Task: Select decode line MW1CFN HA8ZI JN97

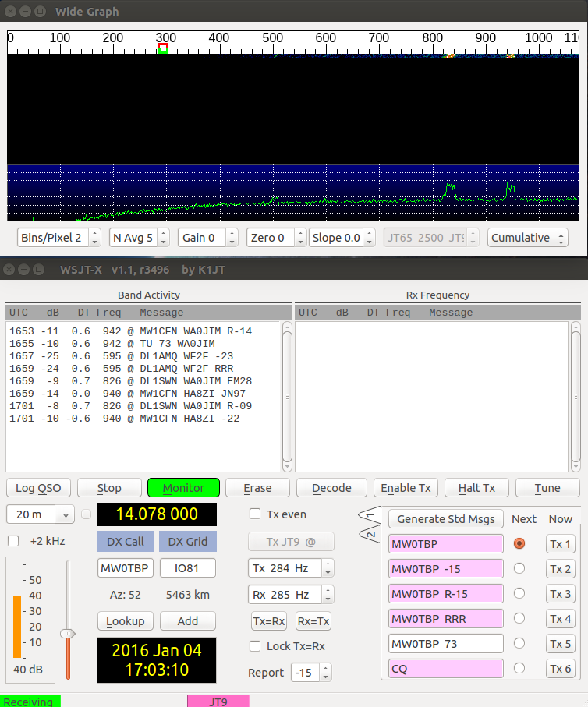Action: point(127,394)
